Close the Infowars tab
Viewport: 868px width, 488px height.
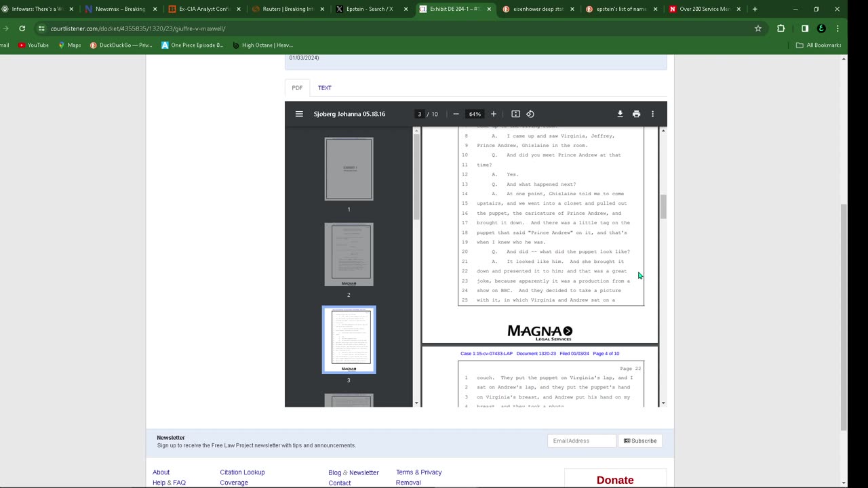(71, 9)
